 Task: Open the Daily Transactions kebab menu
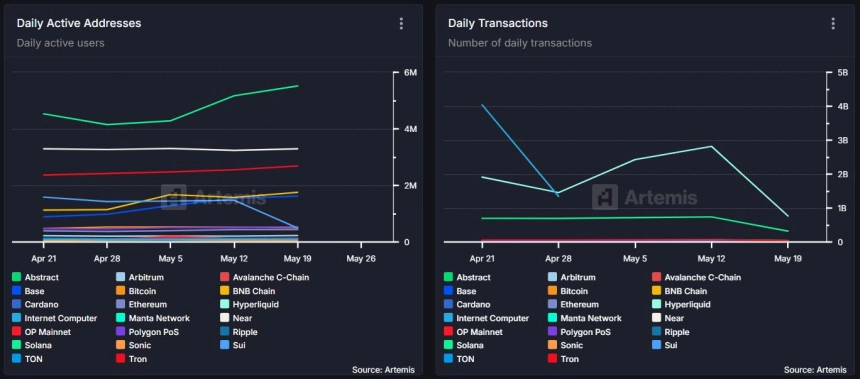[x=833, y=24]
